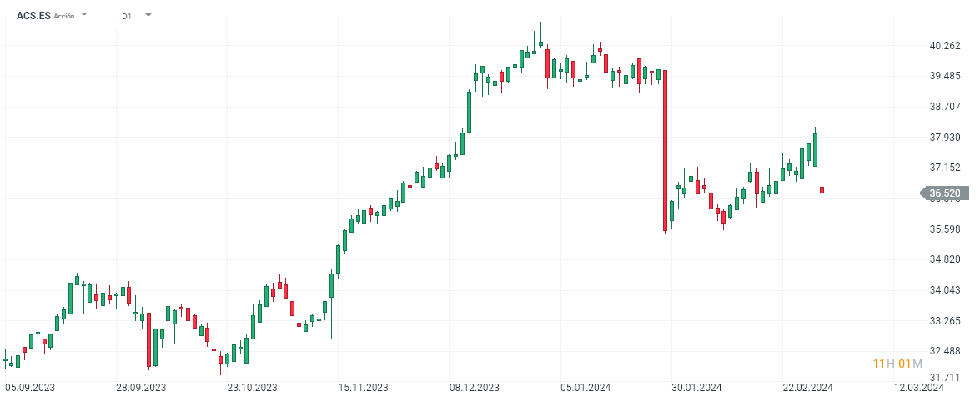Click the 40.262 price axis label
This screenshot has height=402, width=980.
[x=944, y=46]
